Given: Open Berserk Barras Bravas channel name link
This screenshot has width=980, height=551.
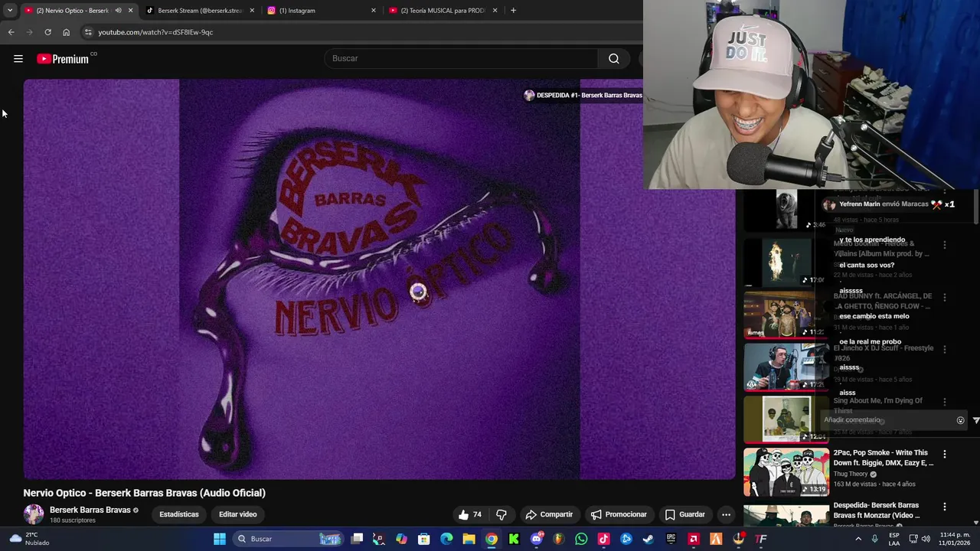Looking at the screenshot, I should click(90, 510).
